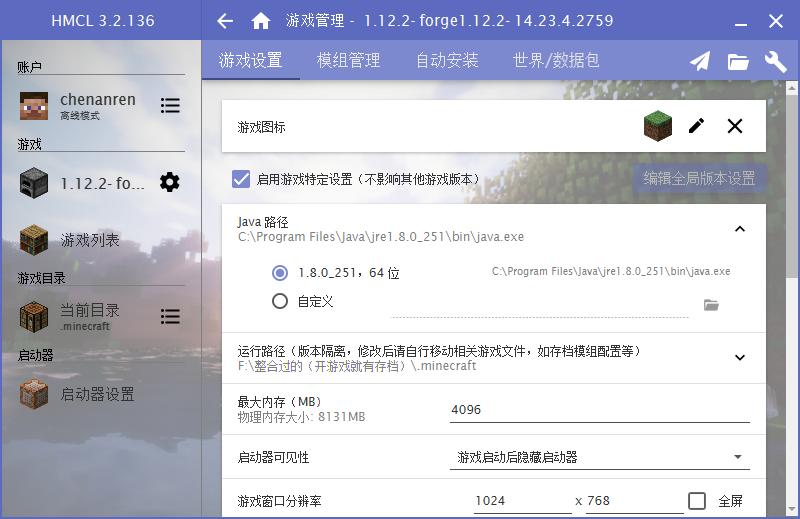Screen dimensions: 800x519
Task: Click chenanren account name
Action: click(x=98, y=100)
